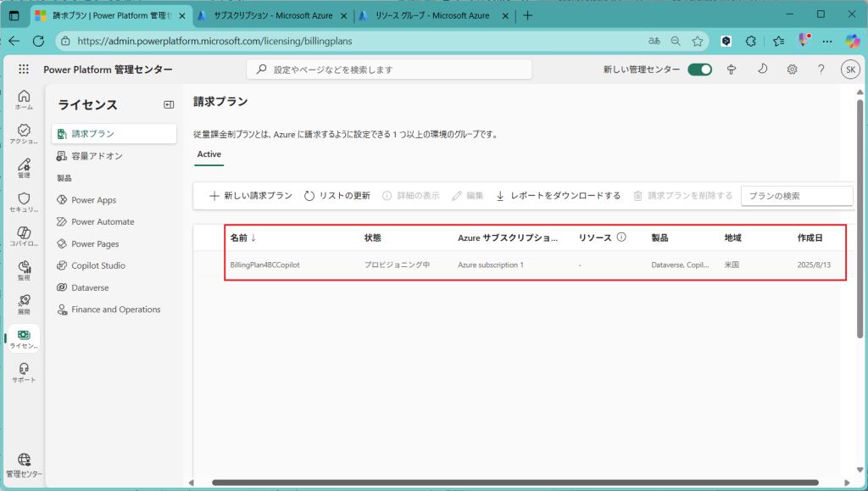Image resolution: width=868 pixels, height=491 pixels.
Task: Click the 設定やページなどを検索します search field
Action: tap(389, 70)
